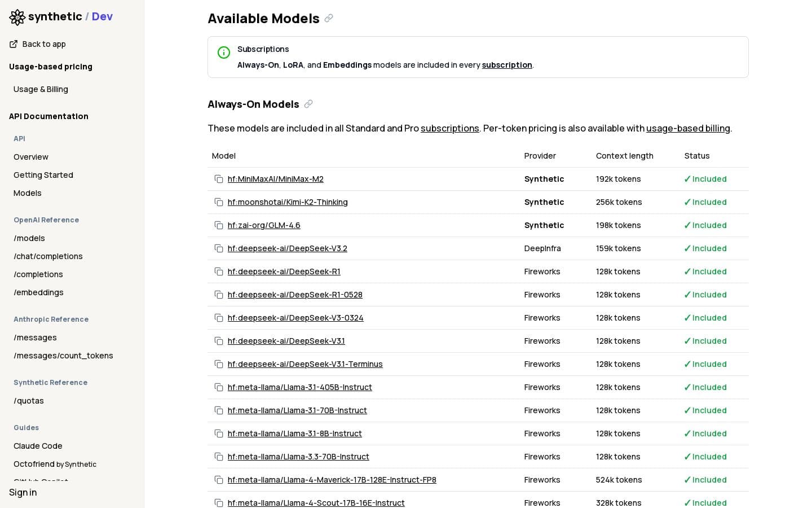
Task: Go back to app
Action: [x=38, y=44]
